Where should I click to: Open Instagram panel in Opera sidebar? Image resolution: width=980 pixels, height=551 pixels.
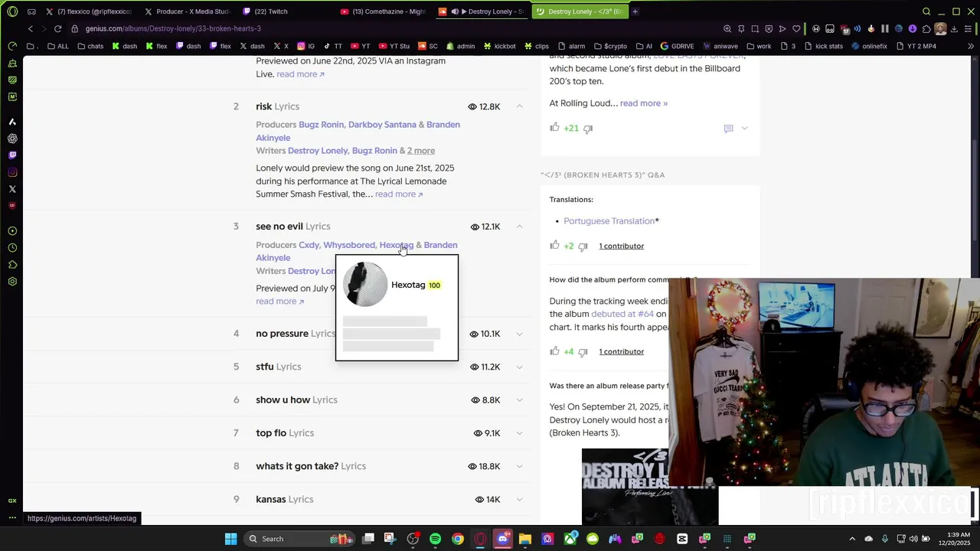tap(12, 172)
